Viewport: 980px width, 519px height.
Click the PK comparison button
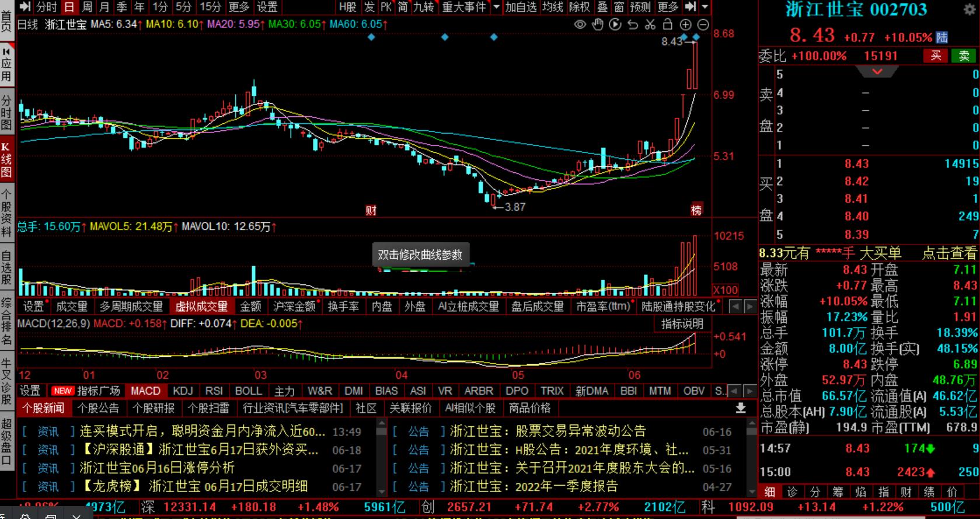point(386,7)
